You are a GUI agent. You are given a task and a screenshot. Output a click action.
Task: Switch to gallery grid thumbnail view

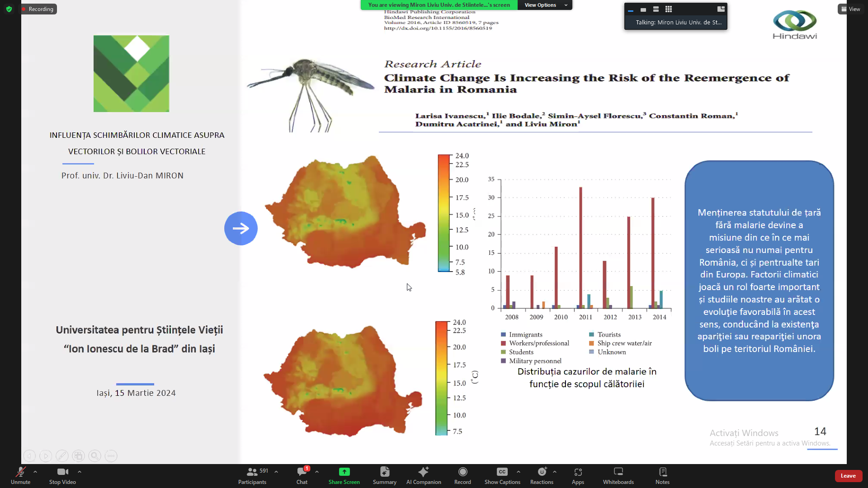(x=669, y=9)
